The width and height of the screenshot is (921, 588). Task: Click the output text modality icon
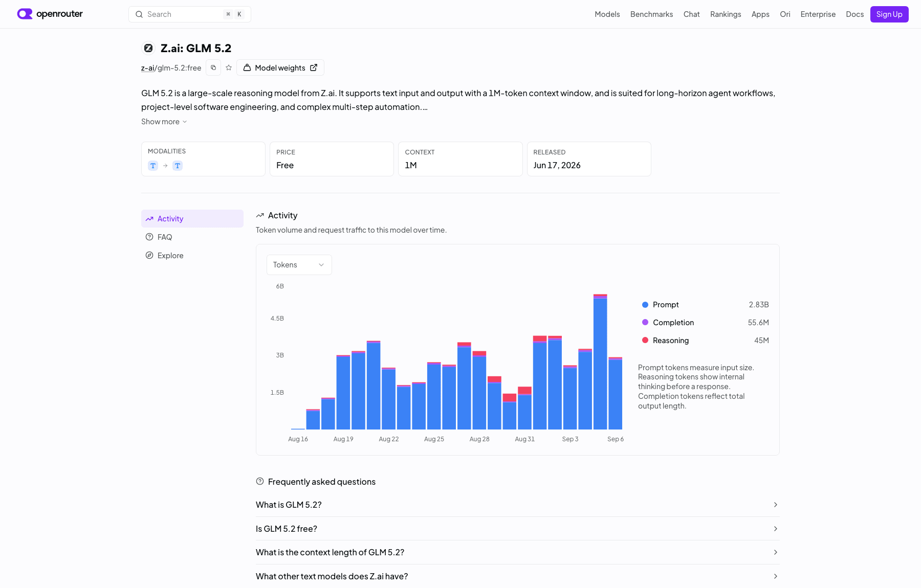point(178,166)
